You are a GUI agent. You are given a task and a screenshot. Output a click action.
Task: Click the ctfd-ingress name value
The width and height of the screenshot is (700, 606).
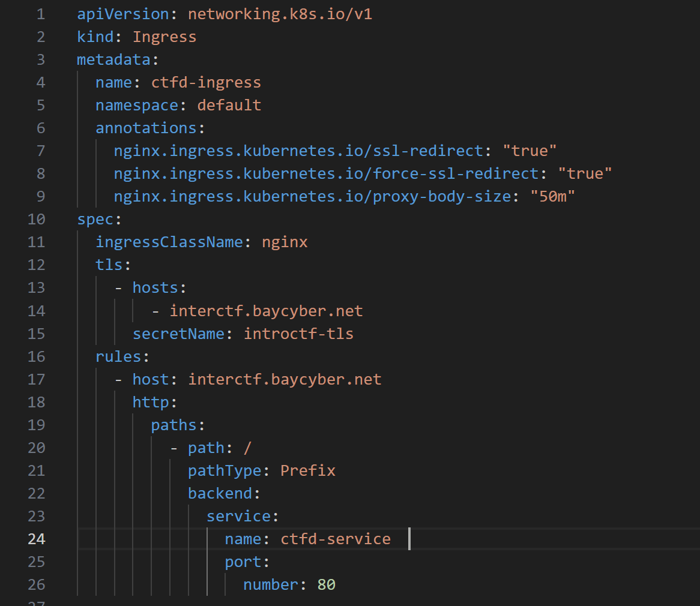point(206,83)
